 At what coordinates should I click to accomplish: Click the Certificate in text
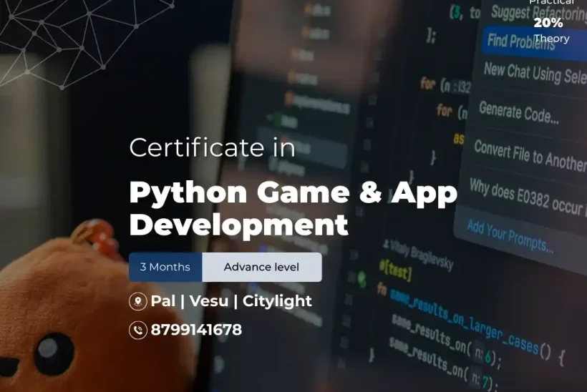click(x=212, y=147)
